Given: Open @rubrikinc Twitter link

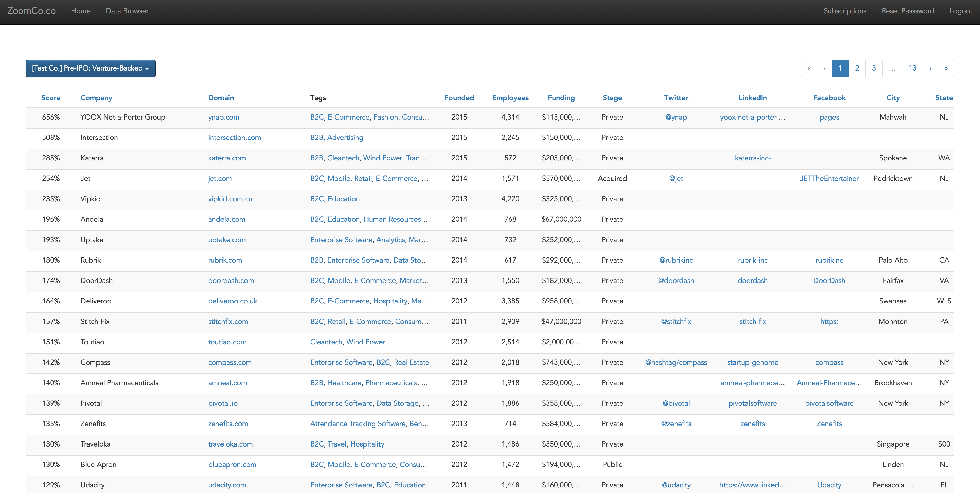Looking at the screenshot, I should (x=676, y=260).
